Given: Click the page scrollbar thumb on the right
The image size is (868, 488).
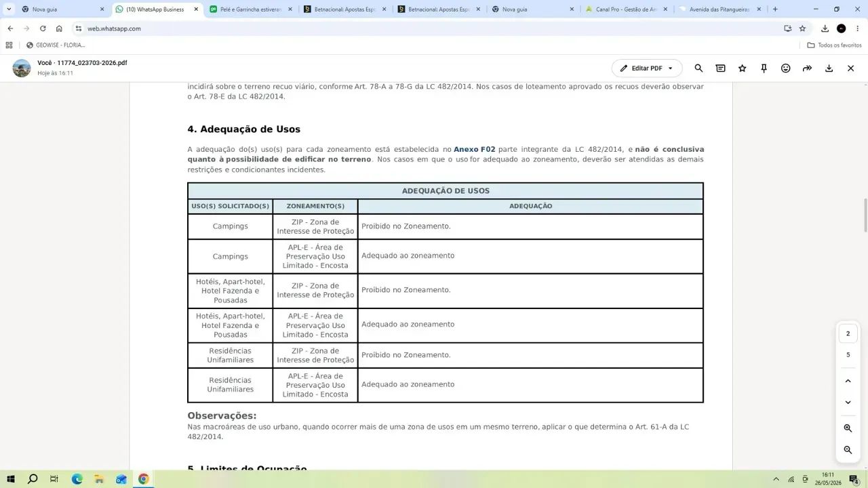Looking at the screenshot, I should coord(865,216).
